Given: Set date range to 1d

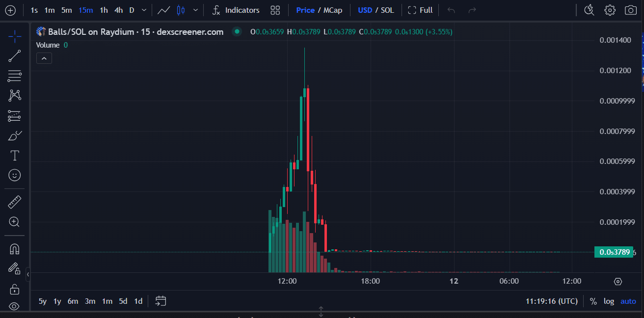Looking at the screenshot, I should [x=138, y=301].
